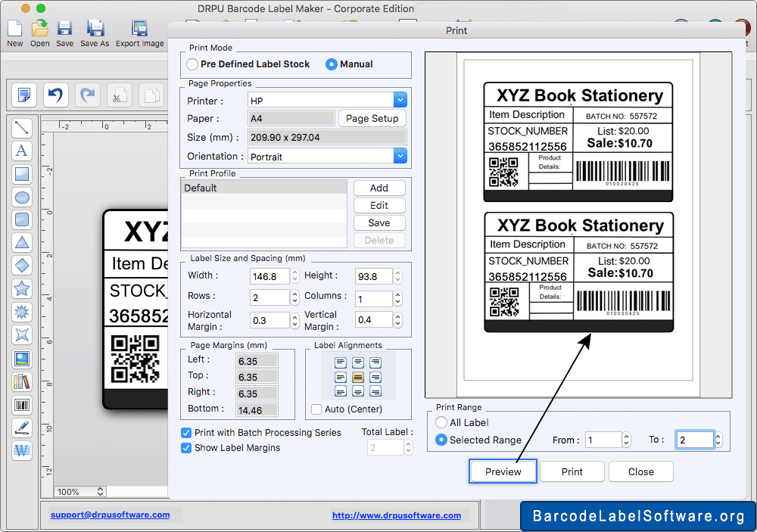Select the Diamond shape tool
Screen dimensions: 757x532
[x=22, y=265]
